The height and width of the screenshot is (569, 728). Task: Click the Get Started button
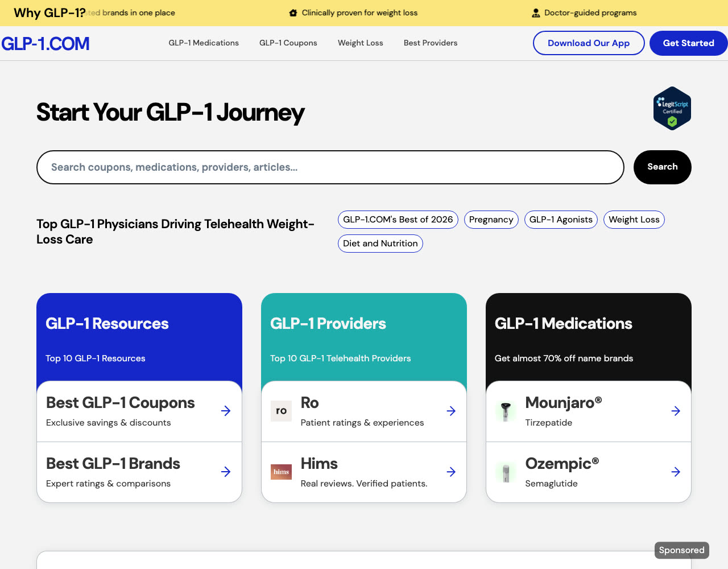point(689,43)
